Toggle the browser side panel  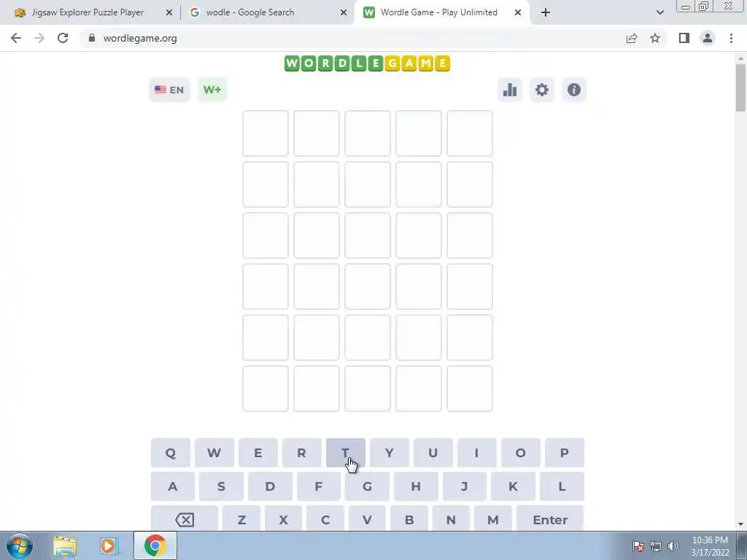tap(684, 38)
